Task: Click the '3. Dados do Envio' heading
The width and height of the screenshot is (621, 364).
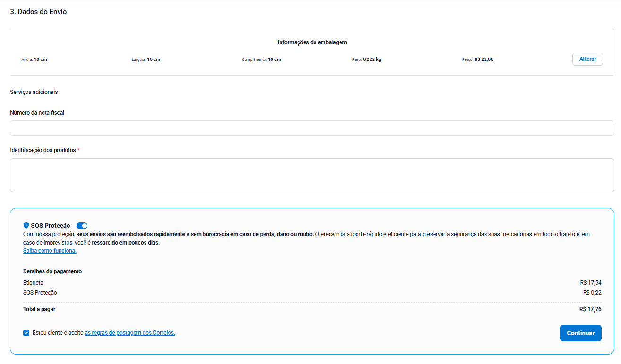Action: click(38, 12)
